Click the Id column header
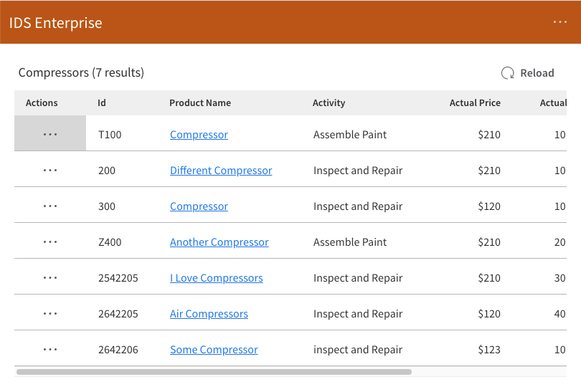 tap(102, 103)
